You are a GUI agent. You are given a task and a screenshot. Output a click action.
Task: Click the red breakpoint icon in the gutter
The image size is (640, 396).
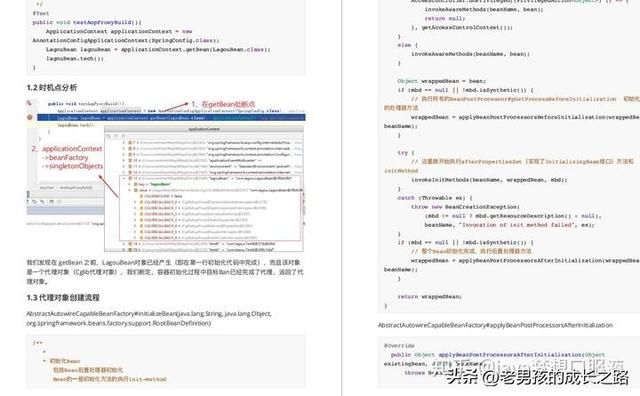[x=29, y=117]
